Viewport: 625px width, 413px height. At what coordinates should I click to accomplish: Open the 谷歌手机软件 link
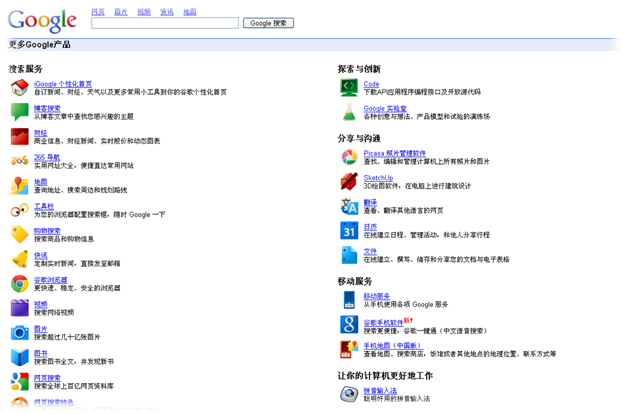tap(383, 323)
